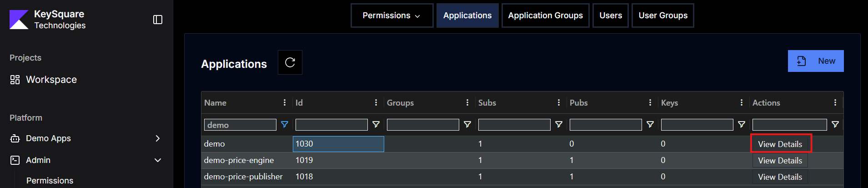Toggle the sidebar collapse icon
Viewport: 868px width, 188px height.
pos(158,20)
